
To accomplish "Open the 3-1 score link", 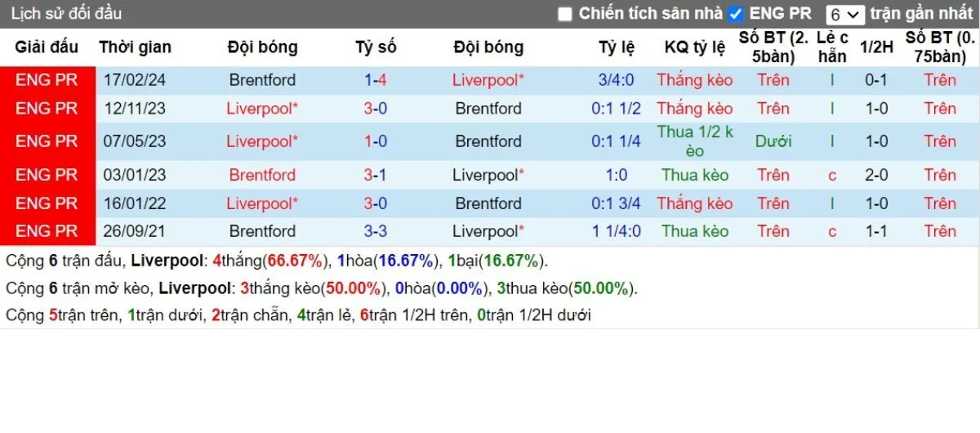I will pyautogui.click(x=376, y=175).
